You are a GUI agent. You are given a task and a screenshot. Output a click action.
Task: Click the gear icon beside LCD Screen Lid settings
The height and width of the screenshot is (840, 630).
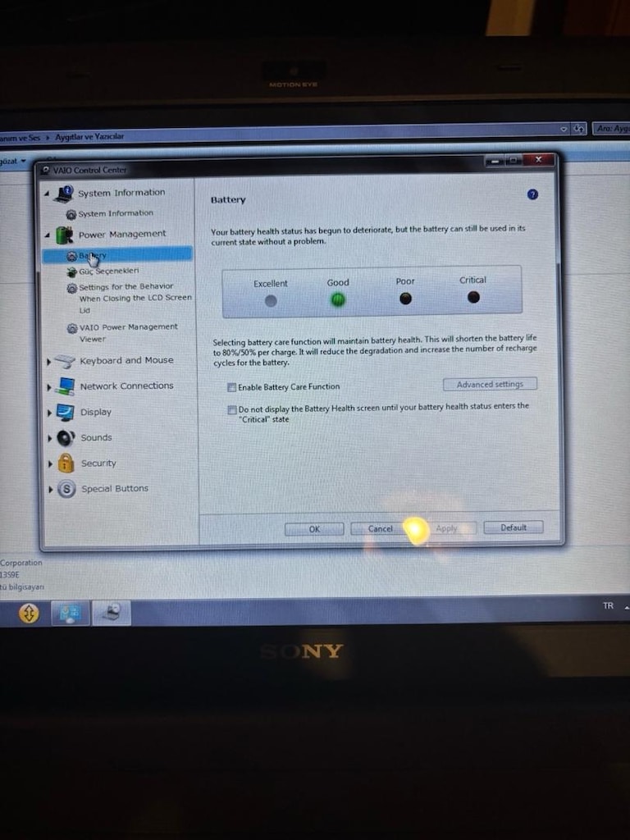[x=72, y=288]
